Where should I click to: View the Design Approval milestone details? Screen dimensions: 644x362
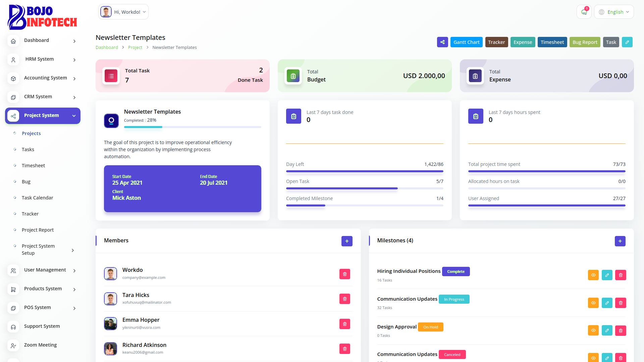click(593, 330)
